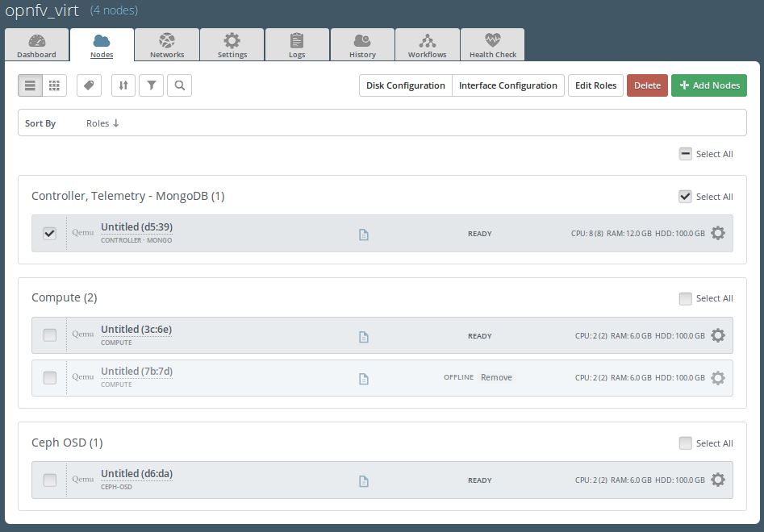Click CEPH-OSD role label

(x=116, y=487)
